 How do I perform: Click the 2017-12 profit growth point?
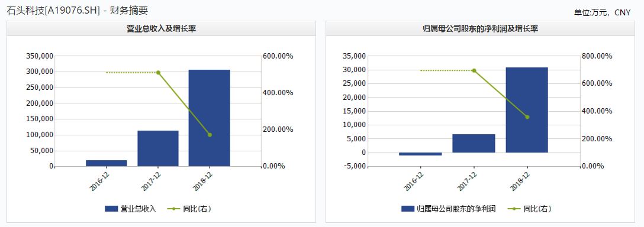[474, 70]
